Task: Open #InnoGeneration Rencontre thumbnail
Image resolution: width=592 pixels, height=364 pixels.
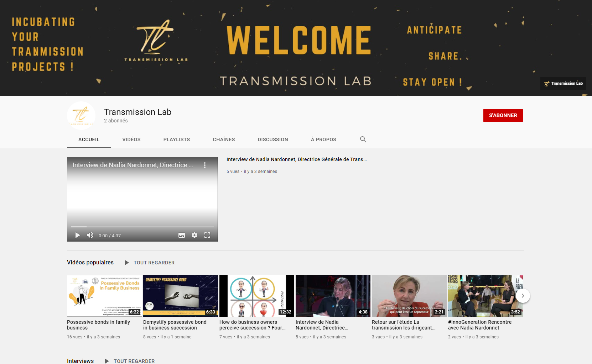Action: click(485, 296)
